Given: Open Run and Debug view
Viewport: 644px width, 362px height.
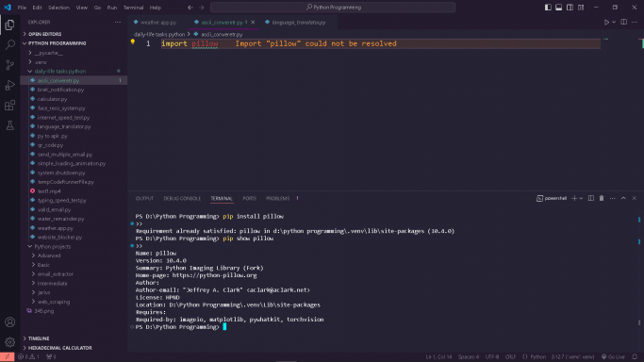Looking at the screenshot, I should [x=9, y=85].
